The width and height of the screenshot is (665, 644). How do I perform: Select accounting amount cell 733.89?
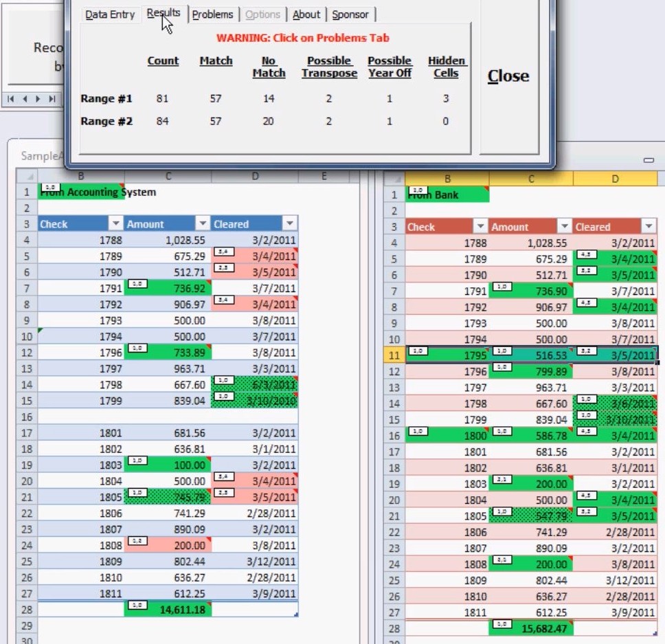coord(168,353)
